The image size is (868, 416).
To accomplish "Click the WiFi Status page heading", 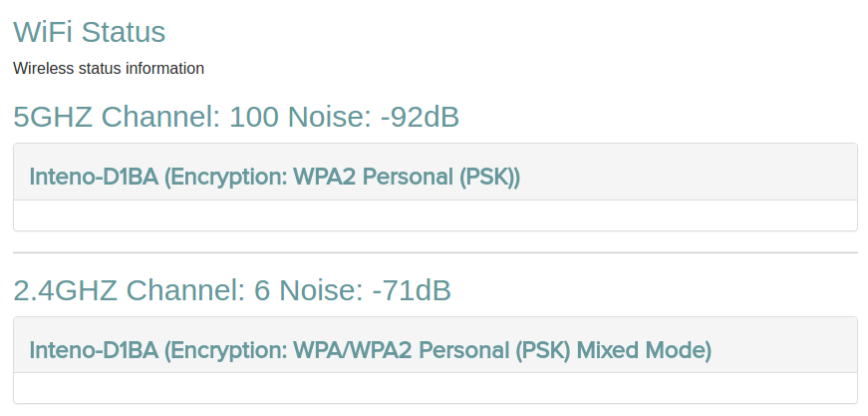I will tap(89, 32).
